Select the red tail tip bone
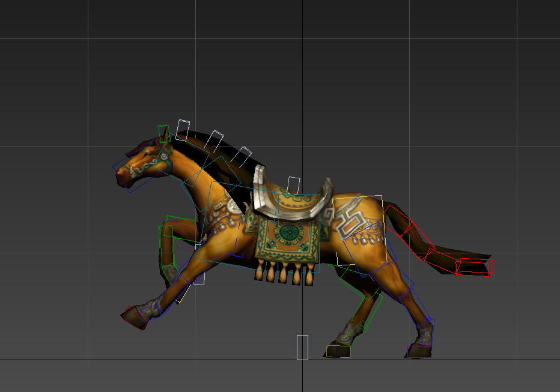This screenshot has width=560, height=392. (475, 267)
